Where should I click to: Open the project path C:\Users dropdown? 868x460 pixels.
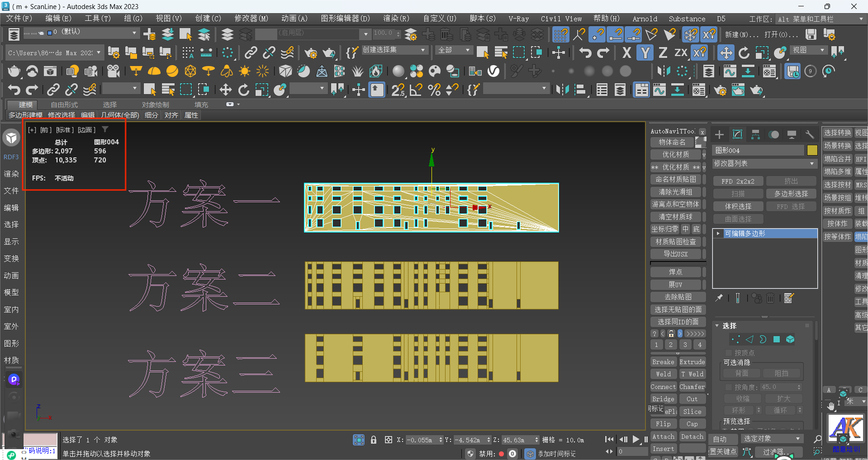coord(55,53)
